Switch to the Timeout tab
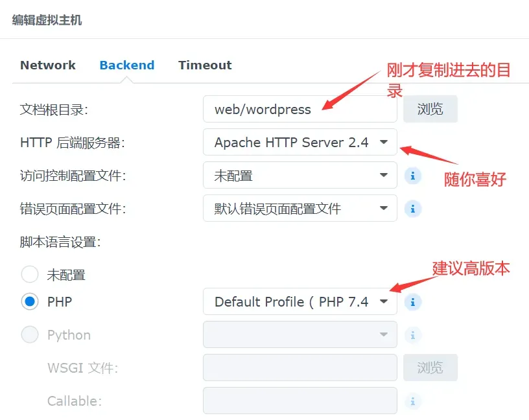Screen dimensions: 529x420 [205, 65]
